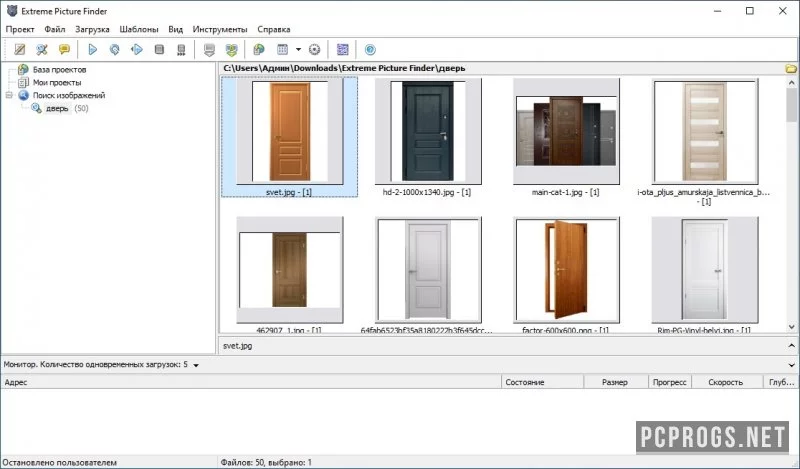Screen dimensions: 800x469
Task: Select Поиск изображений tree item
Action: pos(69,95)
